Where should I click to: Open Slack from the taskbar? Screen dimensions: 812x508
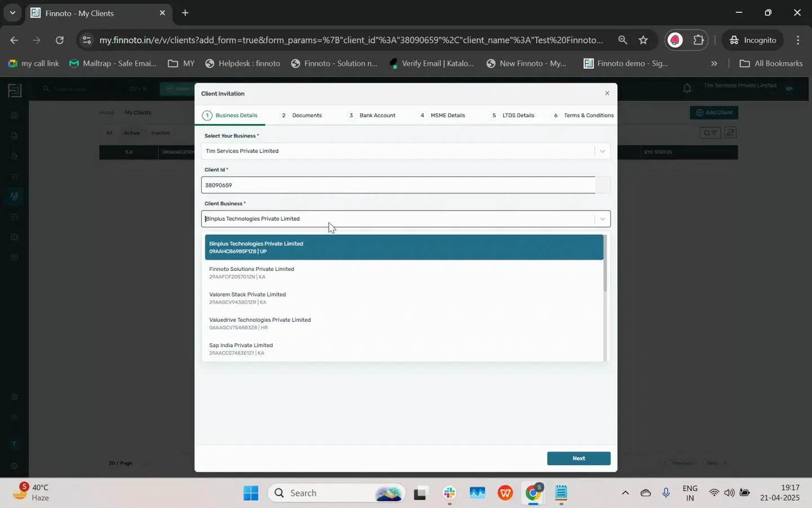[x=449, y=493]
